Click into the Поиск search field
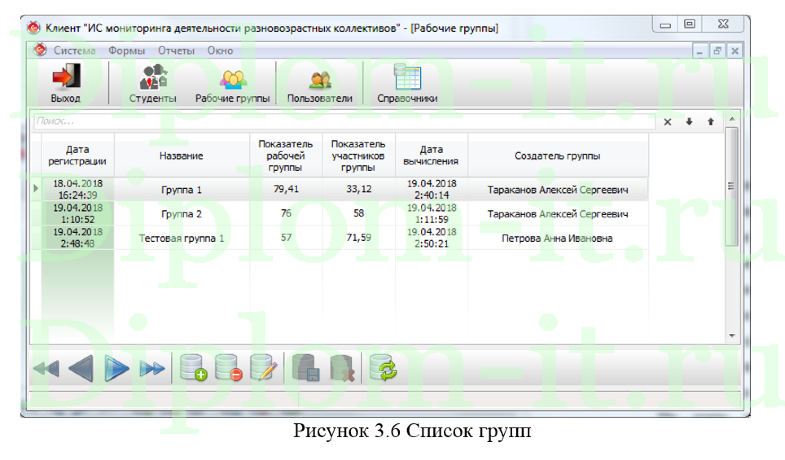The image size is (785, 460). [x=344, y=121]
